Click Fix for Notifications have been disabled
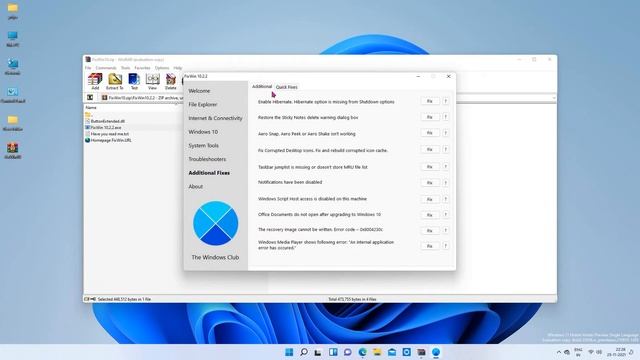The width and height of the screenshot is (640, 360). coord(430,182)
